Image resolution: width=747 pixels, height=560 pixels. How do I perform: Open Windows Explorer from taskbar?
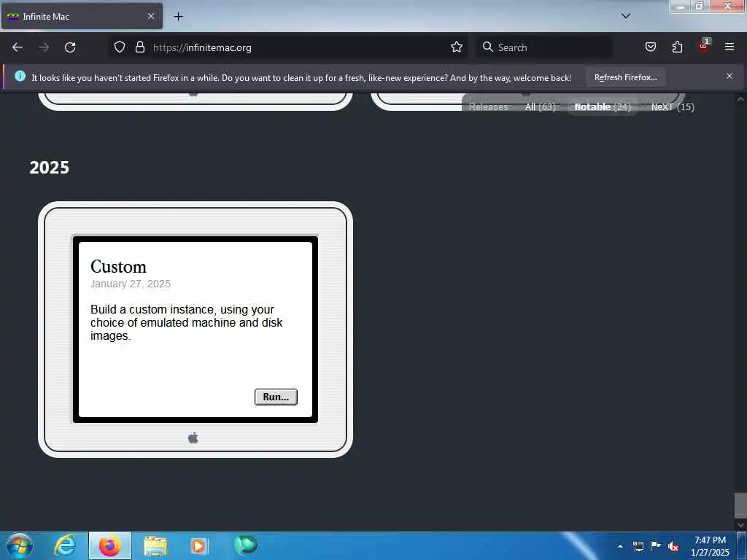155,545
